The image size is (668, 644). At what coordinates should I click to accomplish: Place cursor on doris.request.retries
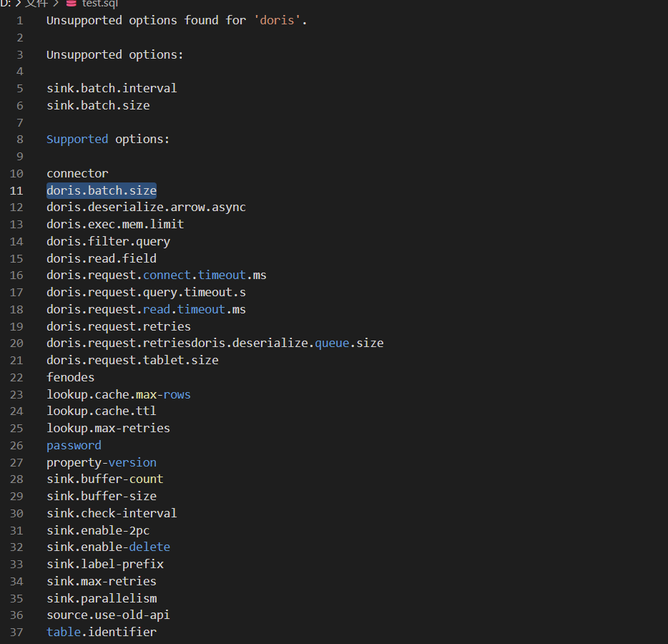[x=119, y=326]
